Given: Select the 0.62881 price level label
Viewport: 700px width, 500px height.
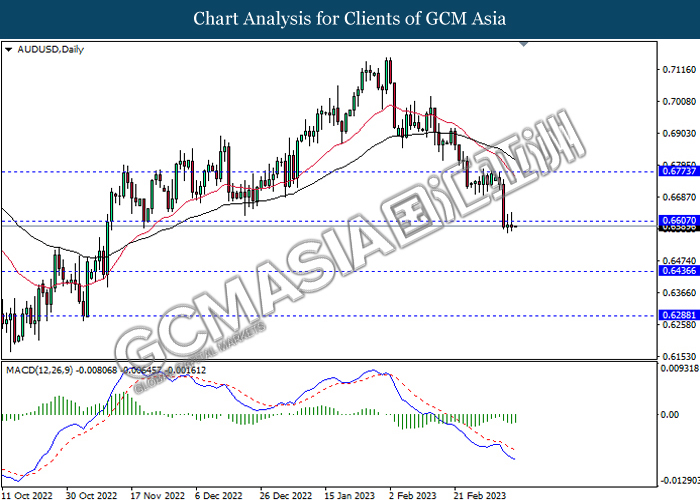Looking at the screenshot, I should point(679,315).
